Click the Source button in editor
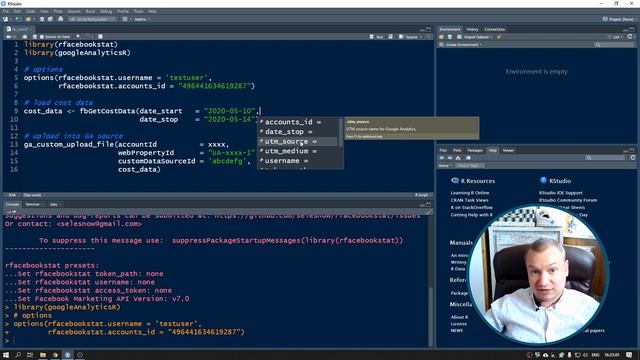The image size is (640, 360). click(x=408, y=37)
